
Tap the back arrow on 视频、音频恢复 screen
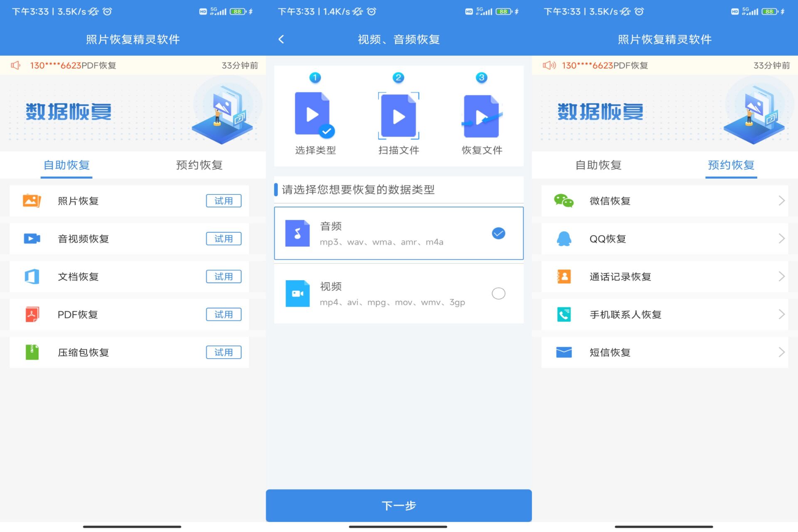tap(281, 39)
